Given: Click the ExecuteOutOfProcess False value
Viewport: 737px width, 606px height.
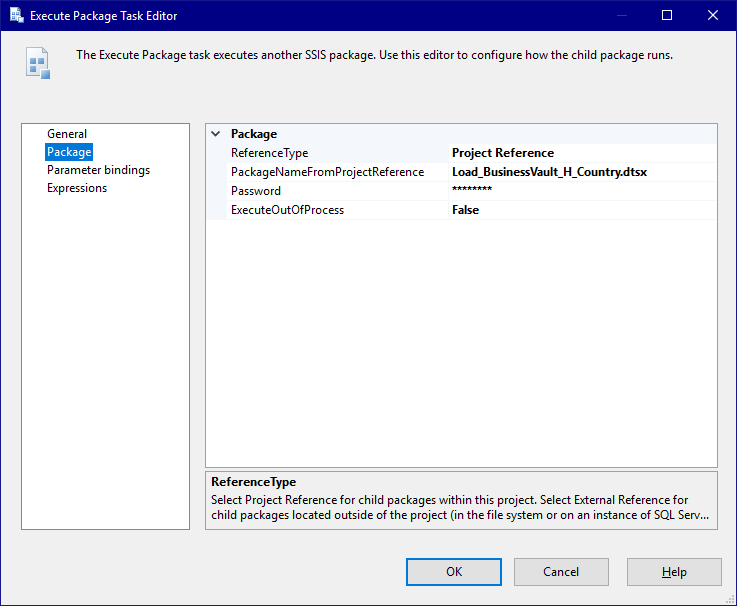Looking at the screenshot, I should (465, 210).
